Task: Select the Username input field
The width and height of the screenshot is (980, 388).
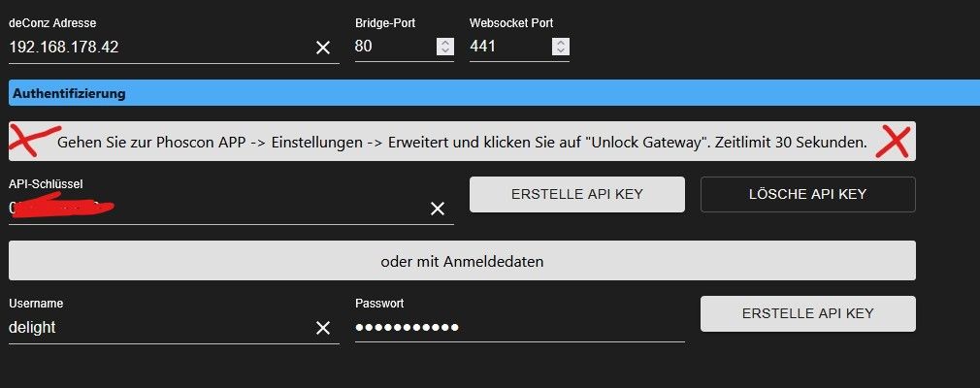Action: 155,328
